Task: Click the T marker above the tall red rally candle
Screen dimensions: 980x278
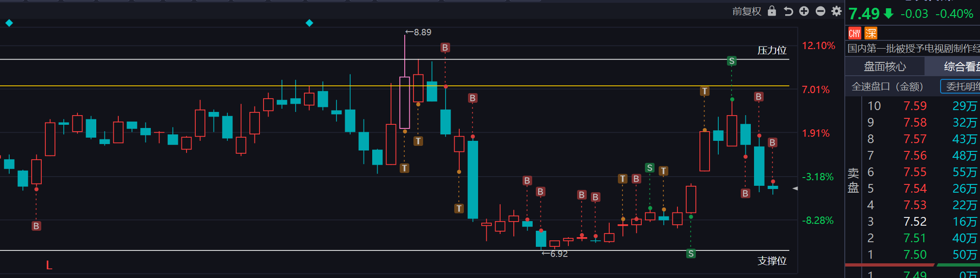Action: [x=705, y=91]
